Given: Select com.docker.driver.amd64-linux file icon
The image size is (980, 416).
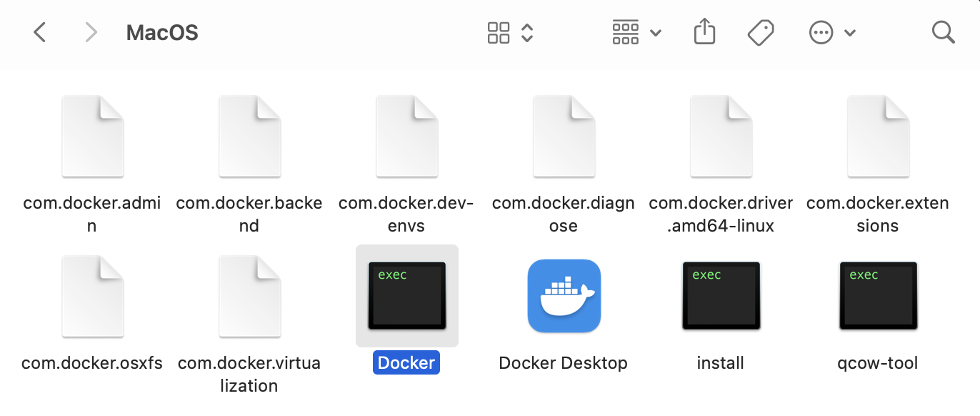Looking at the screenshot, I should click(x=721, y=137).
